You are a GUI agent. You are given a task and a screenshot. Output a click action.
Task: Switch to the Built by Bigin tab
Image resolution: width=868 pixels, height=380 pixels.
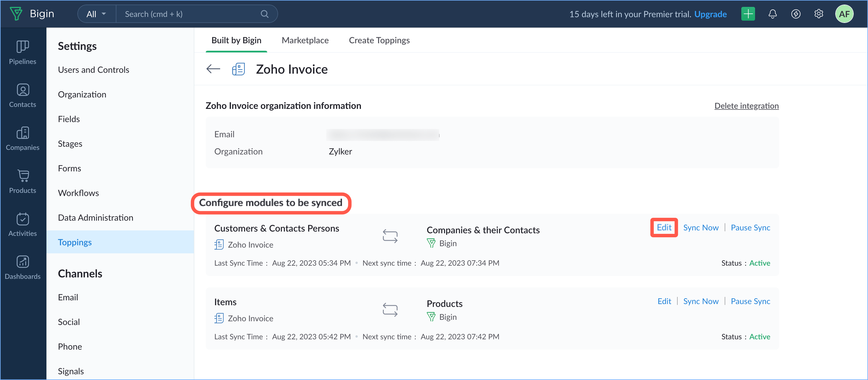click(236, 40)
